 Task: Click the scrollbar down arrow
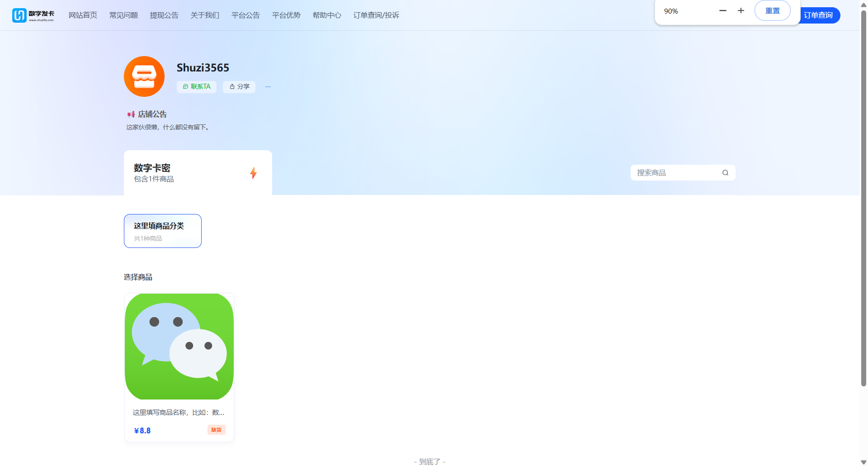coord(864,462)
